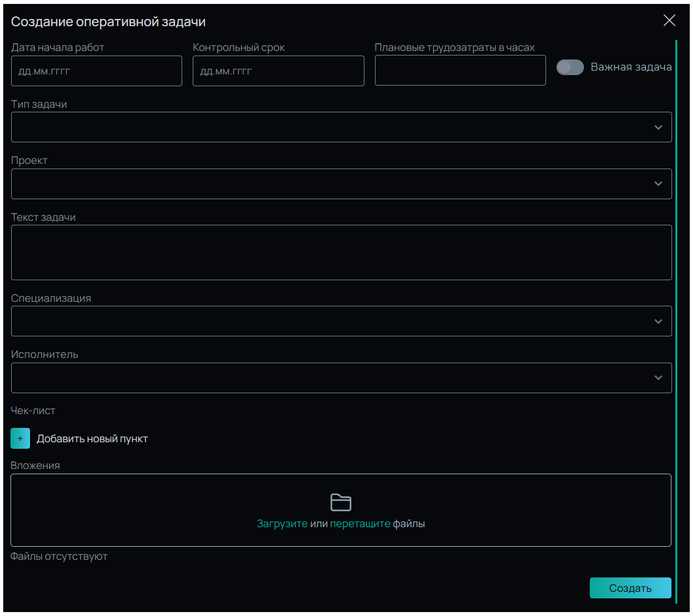Open the Тип задачи dropdown

coord(341,127)
